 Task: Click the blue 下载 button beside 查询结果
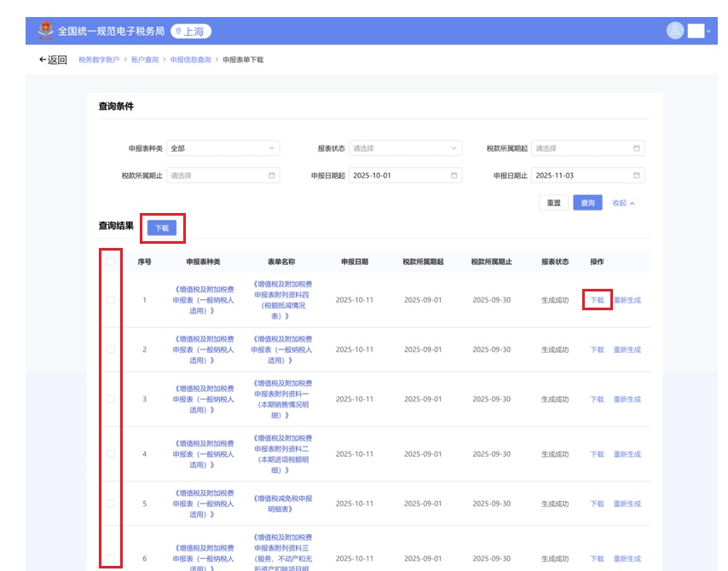(161, 228)
